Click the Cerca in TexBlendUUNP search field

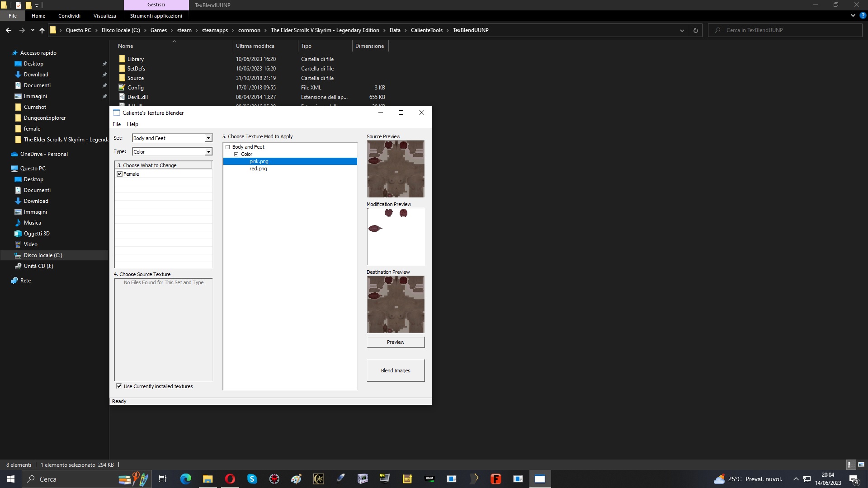[x=785, y=30]
